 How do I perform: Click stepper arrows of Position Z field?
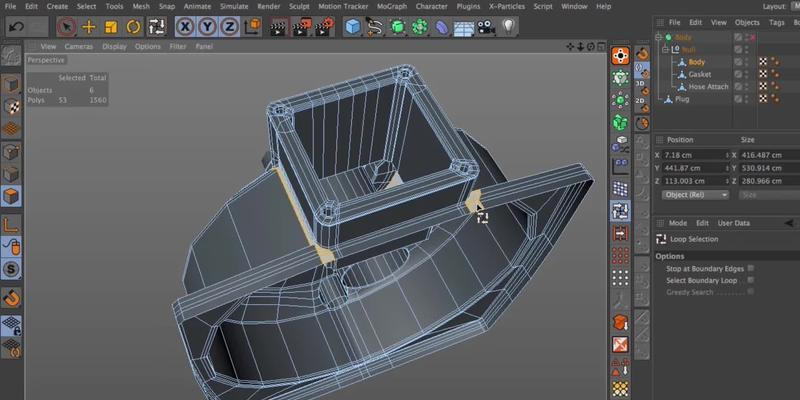[728, 181]
